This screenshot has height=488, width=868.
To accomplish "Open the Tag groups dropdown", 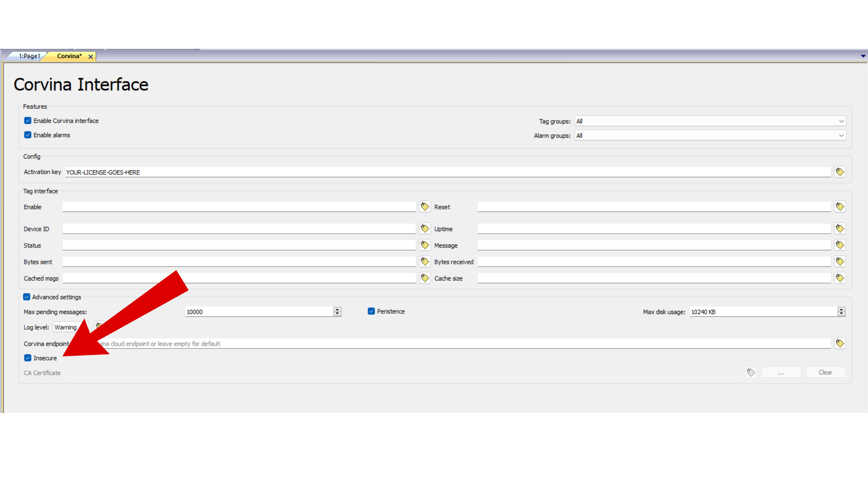I will [x=710, y=121].
